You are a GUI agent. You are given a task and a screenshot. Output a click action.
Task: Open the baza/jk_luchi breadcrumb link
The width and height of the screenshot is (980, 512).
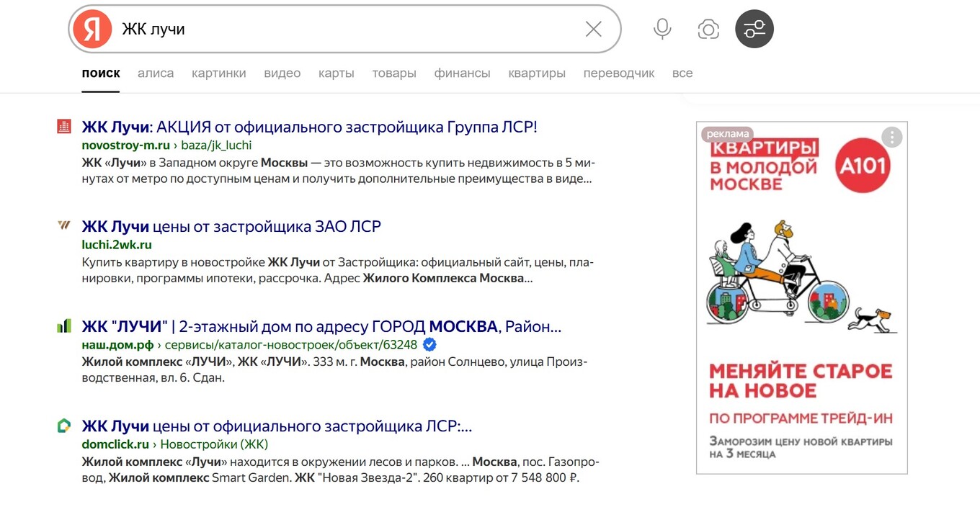(216, 145)
